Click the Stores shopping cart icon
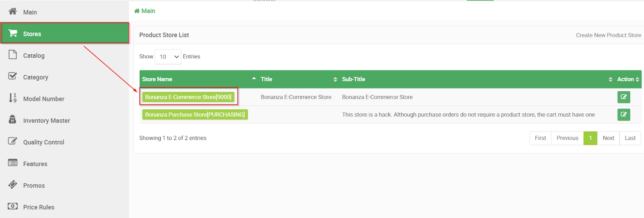 point(13,33)
